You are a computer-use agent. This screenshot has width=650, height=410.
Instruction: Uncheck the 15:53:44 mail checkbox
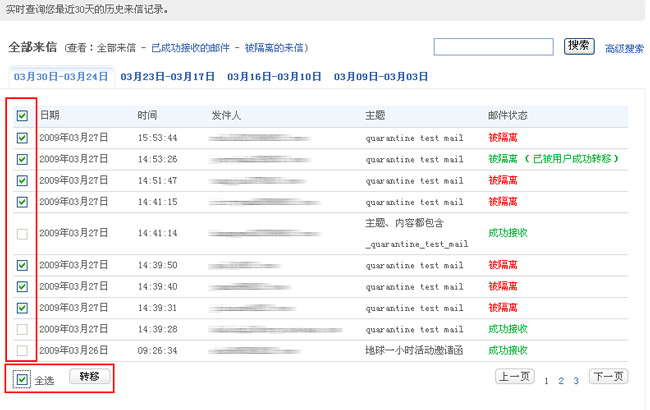click(22, 138)
